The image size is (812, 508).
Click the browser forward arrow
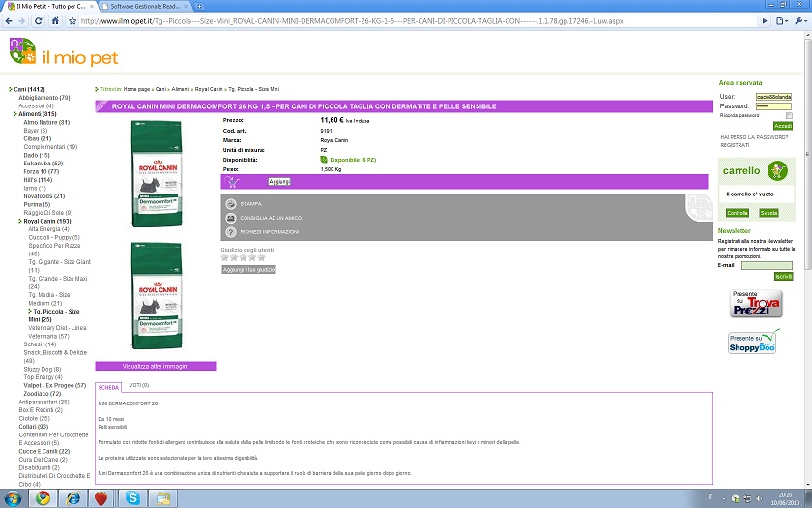point(21,21)
